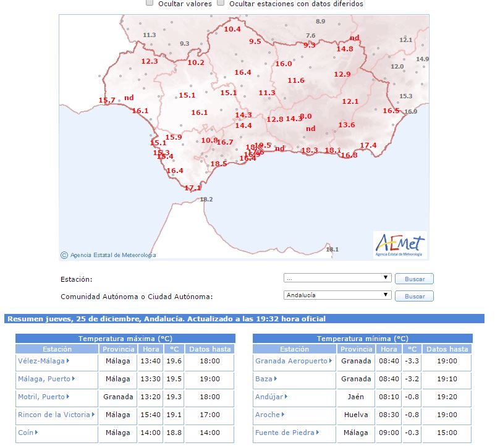Click the 10.4 temperature marker on the map
Viewport: 495px width, 448px height.
click(232, 29)
